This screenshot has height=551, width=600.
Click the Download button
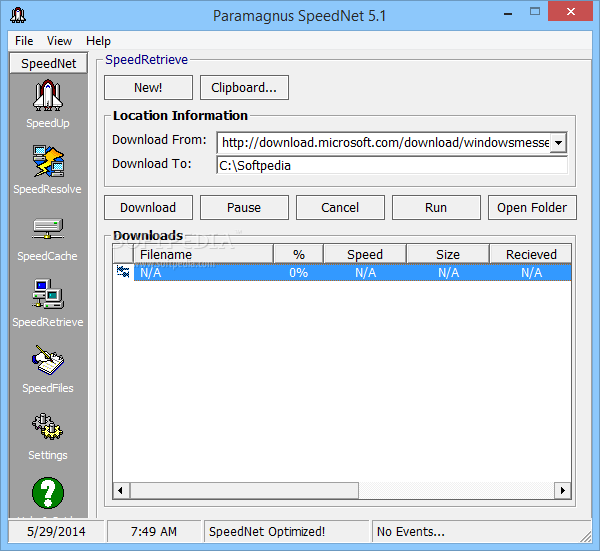[148, 207]
